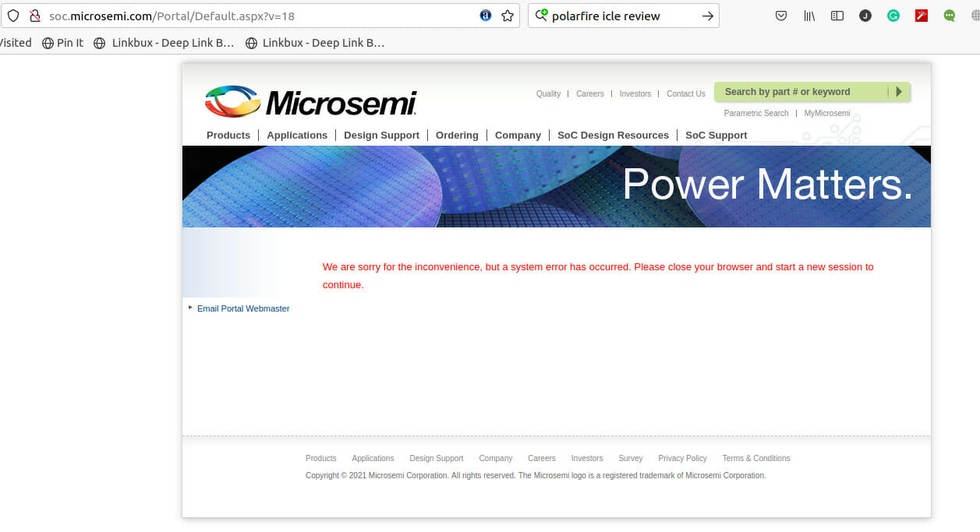This screenshot has height=532, width=980.
Task: Click the search engine magnifier icon
Action: coord(541,16)
